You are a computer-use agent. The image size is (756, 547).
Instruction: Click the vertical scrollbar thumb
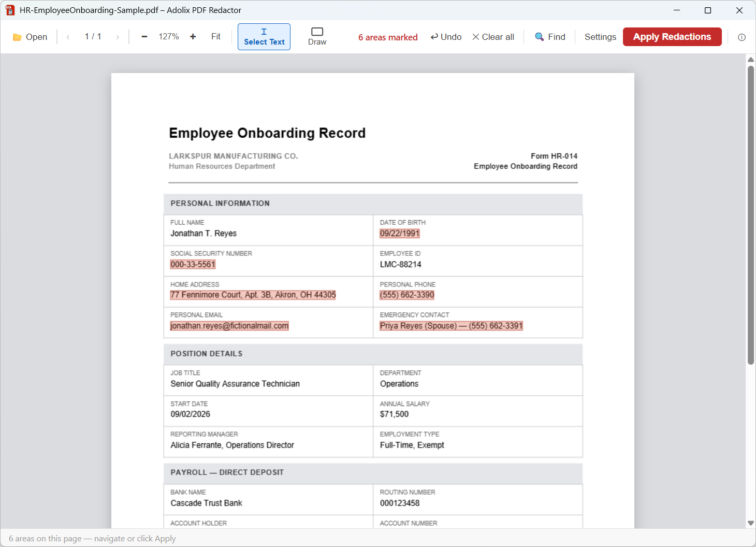coord(751,215)
